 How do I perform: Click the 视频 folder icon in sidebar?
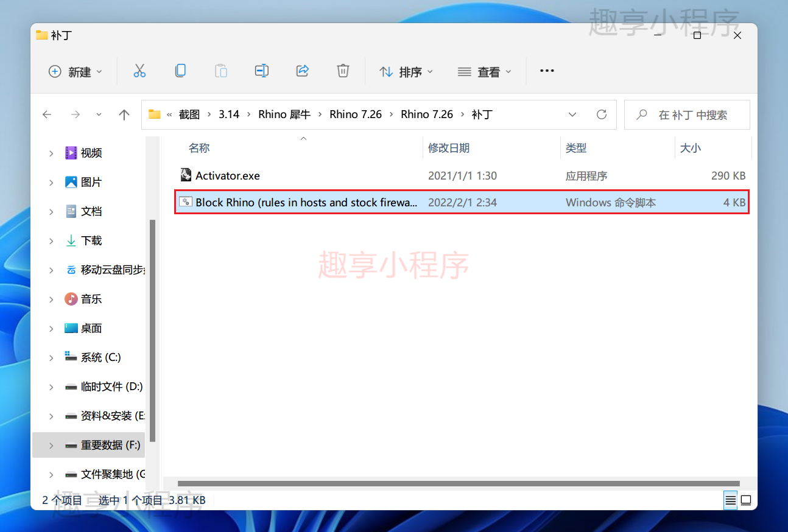(71, 153)
